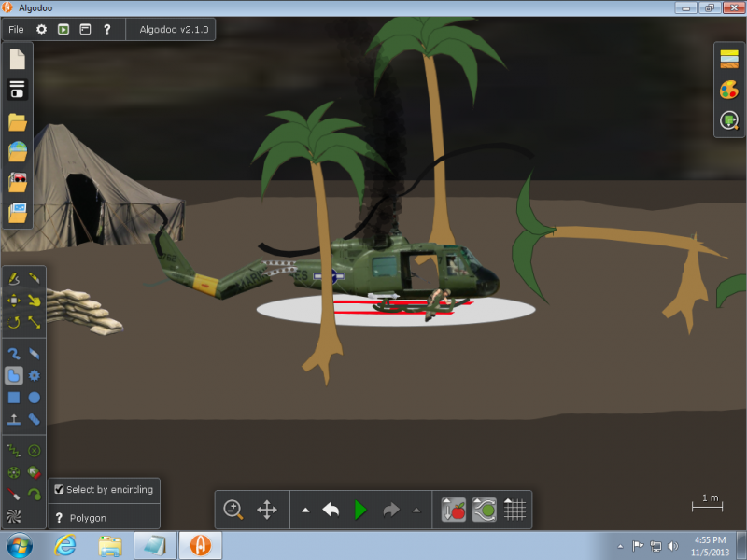Toggle gravity with the apple icon
The width and height of the screenshot is (747, 560).
[454, 510]
